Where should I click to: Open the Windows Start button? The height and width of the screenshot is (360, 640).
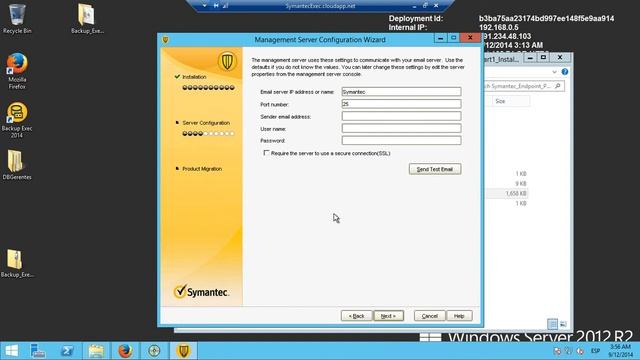[11, 351]
